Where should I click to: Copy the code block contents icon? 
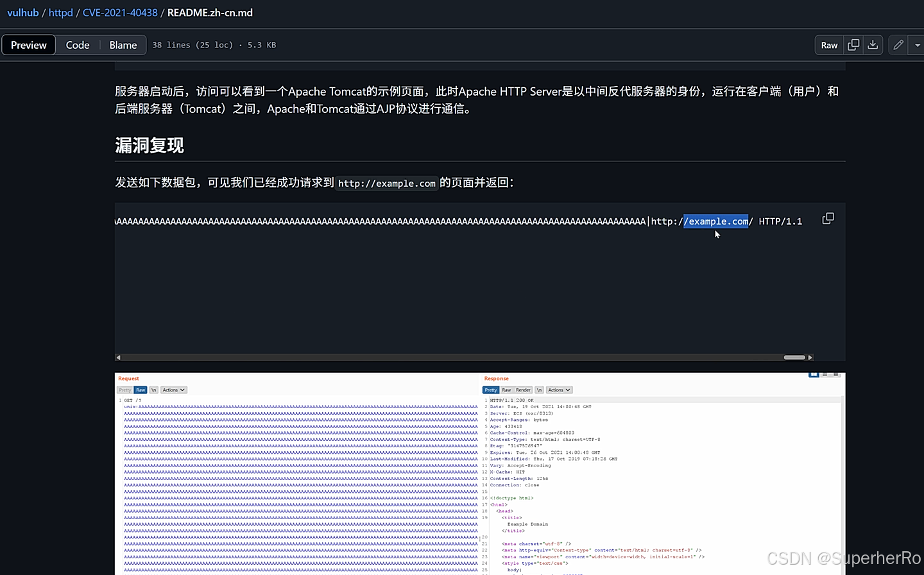click(x=828, y=219)
